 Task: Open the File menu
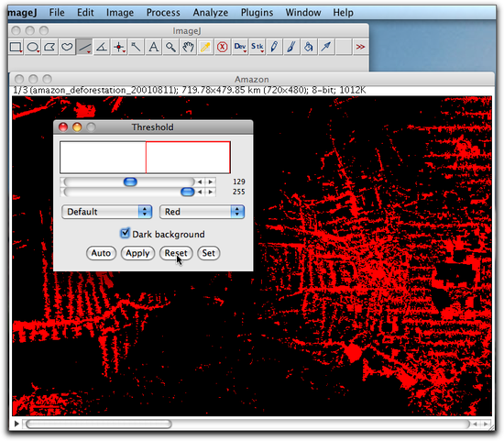pyautogui.click(x=57, y=13)
